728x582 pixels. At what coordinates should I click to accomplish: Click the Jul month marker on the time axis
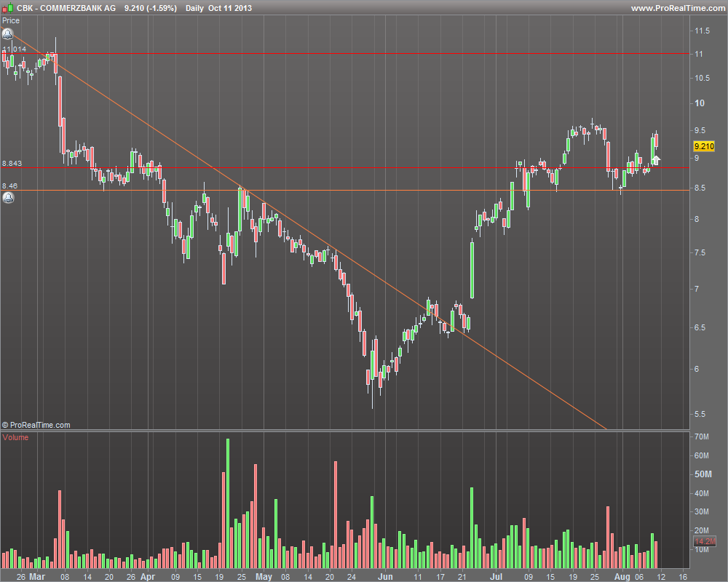click(496, 576)
